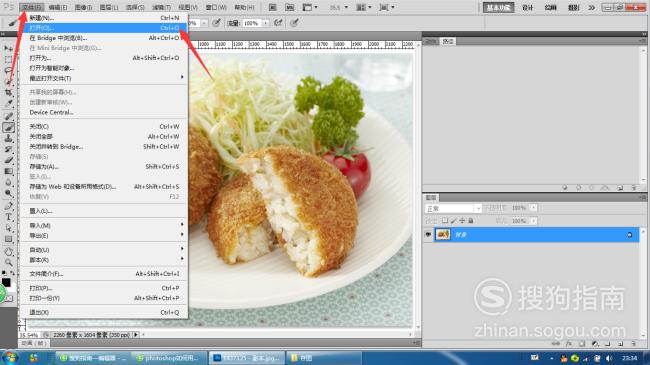Select the active Brush tool in toolbox
Viewport: 650px width, 365px height.
(8, 128)
